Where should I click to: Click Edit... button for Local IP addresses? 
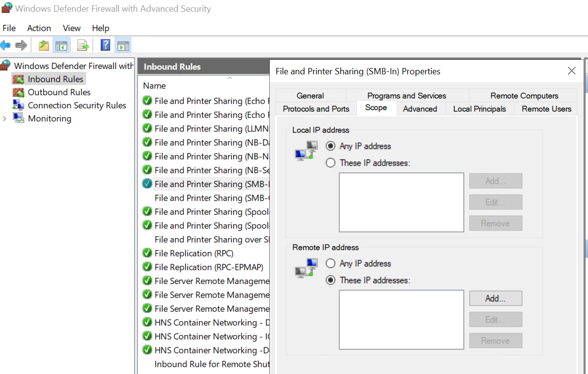496,202
